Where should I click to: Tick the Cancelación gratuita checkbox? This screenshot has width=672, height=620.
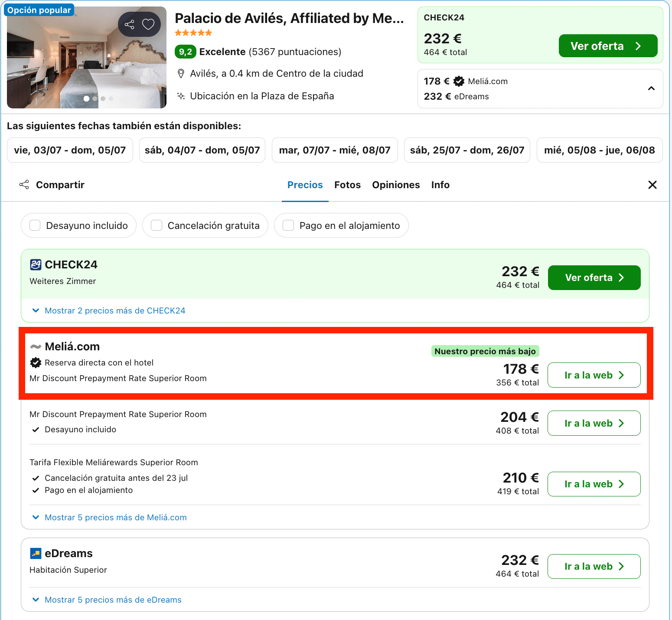point(157,225)
